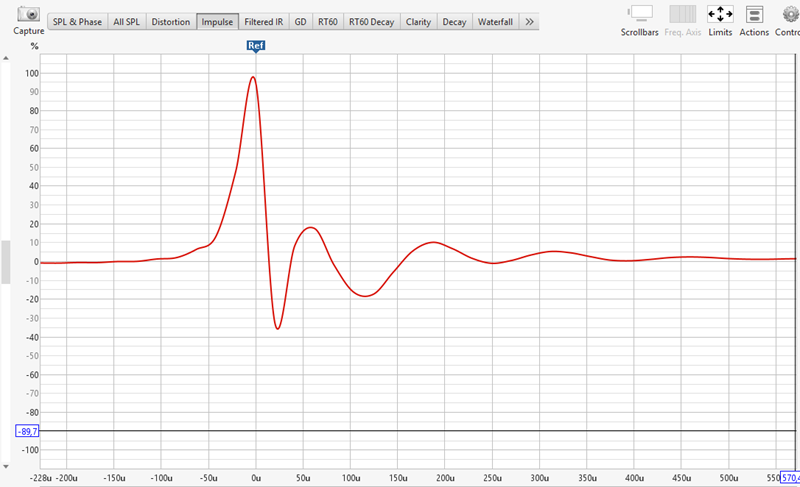
Task: Open the RT60 Decay tab
Action: pos(371,22)
